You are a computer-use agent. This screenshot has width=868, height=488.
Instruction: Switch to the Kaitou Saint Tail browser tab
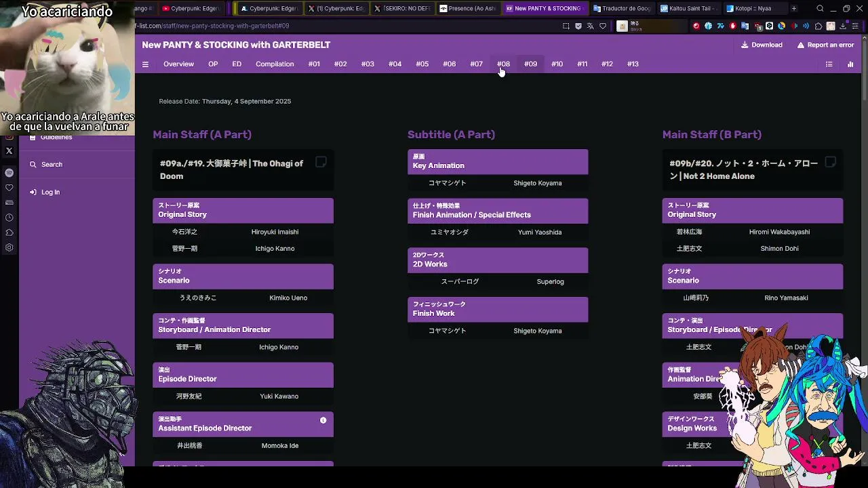point(688,9)
